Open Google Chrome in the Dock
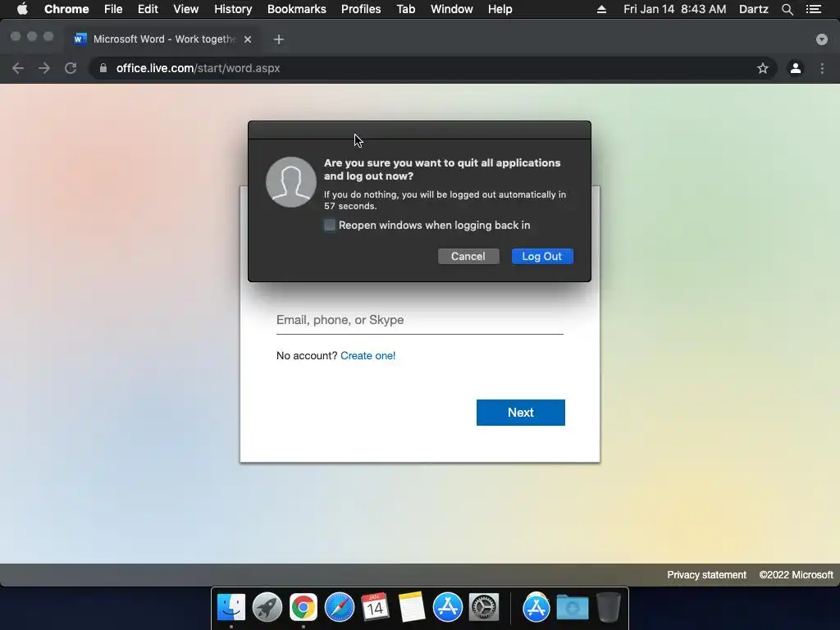Screen dimensions: 840x630 [304, 608]
